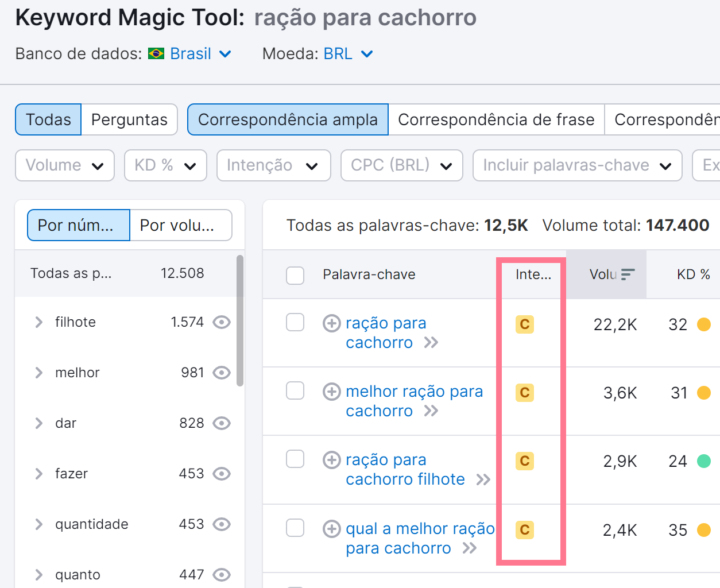720x588 pixels.
Task: Add 'ração para cachorro filhote' with plus icon
Action: [x=331, y=460]
